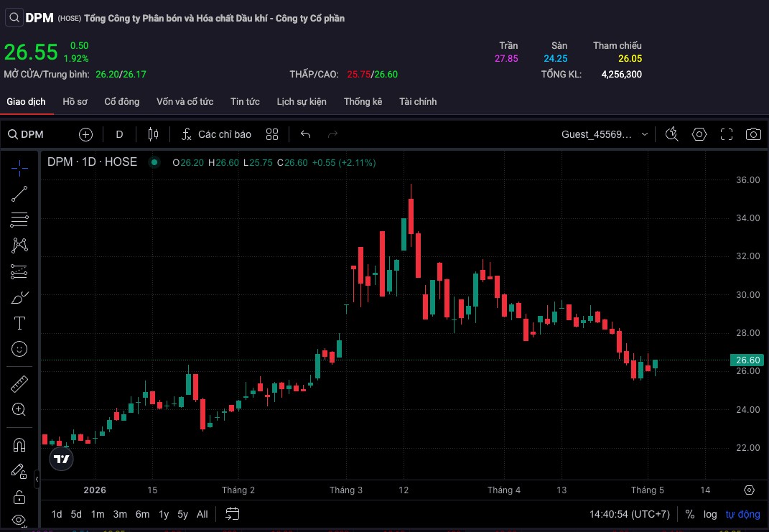The width and height of the screenshot is (769, 532).
Task: Open Các chỉ báo indicators menu
Action: pyautogui.click(x=216, y=134)
